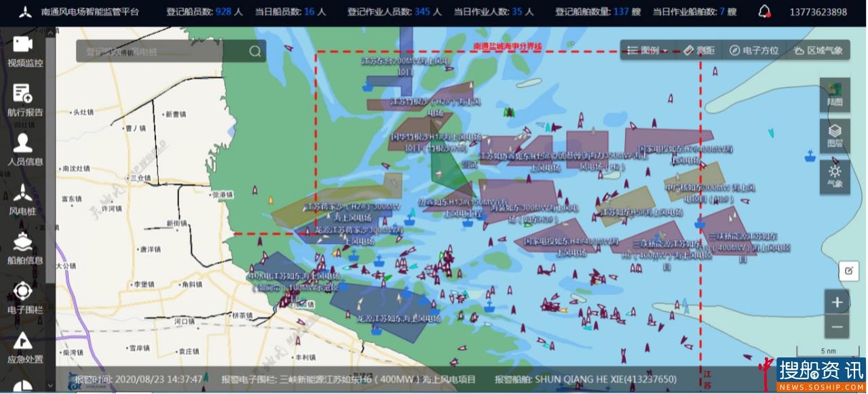Click the daily workers count 35

pyautogui.click(x=517, y=12)
